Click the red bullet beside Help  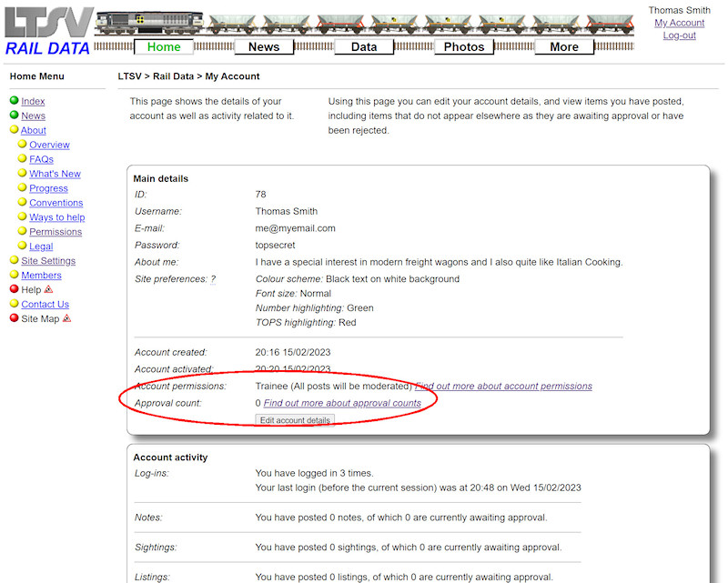15,289
